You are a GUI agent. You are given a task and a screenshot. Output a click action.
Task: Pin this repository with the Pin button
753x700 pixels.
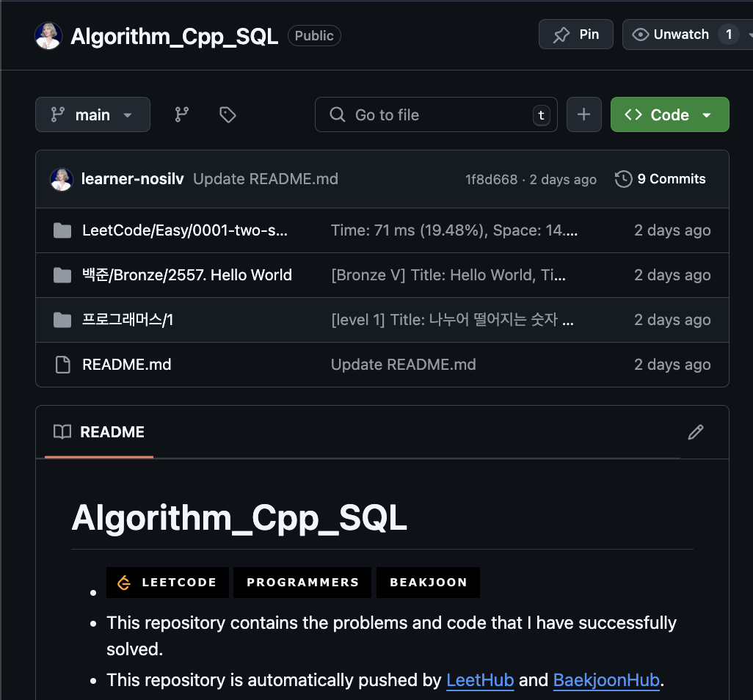(x=576, y=34)
